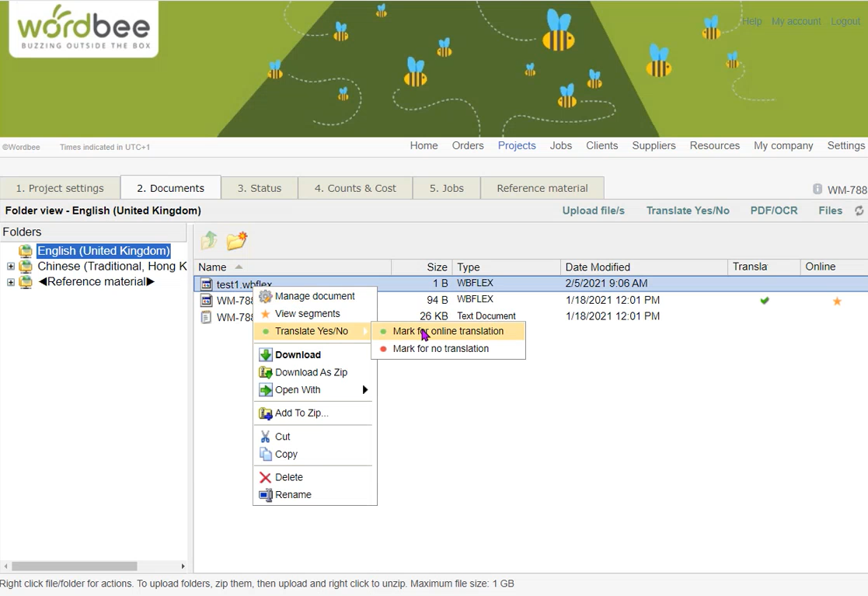This screenshot has width=868, height=596.
Task: Open the 5. Jobs tab
Action: click(447, 188)
